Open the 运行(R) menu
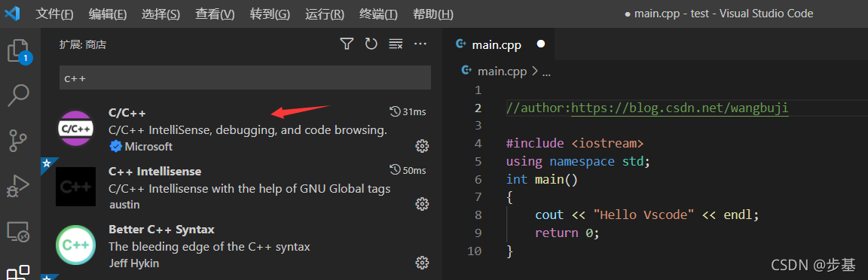 point(325,14)
